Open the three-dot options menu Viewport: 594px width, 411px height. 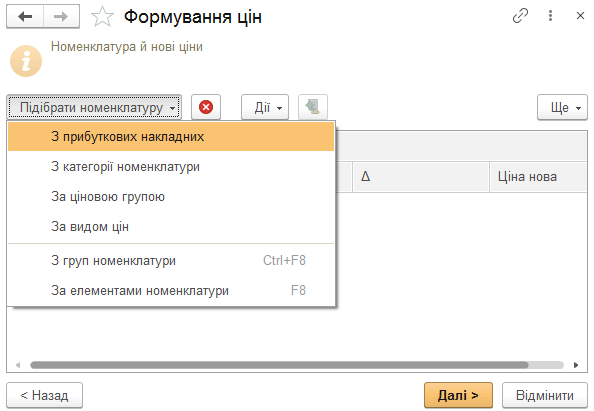point(550,16)
